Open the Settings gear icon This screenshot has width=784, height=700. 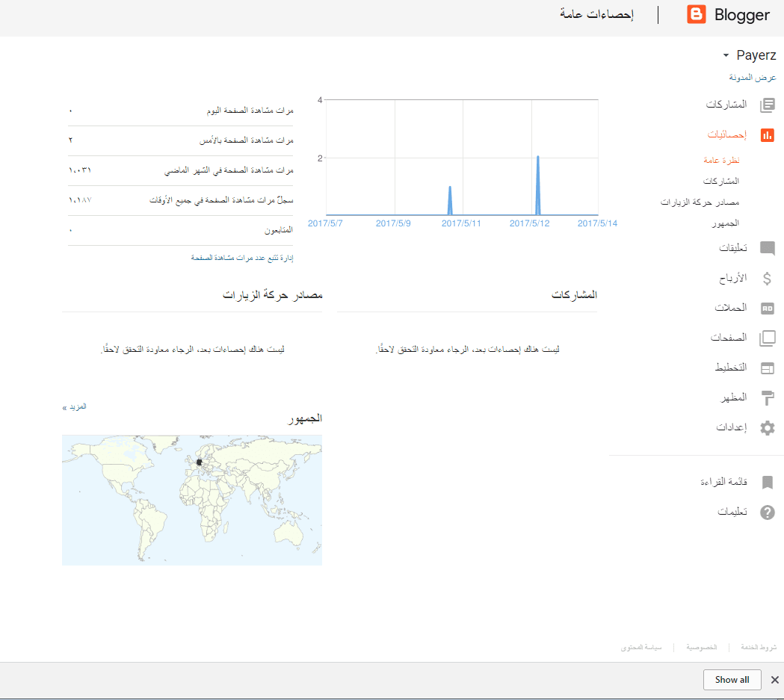pyautogui.click(x=767, y=428)
